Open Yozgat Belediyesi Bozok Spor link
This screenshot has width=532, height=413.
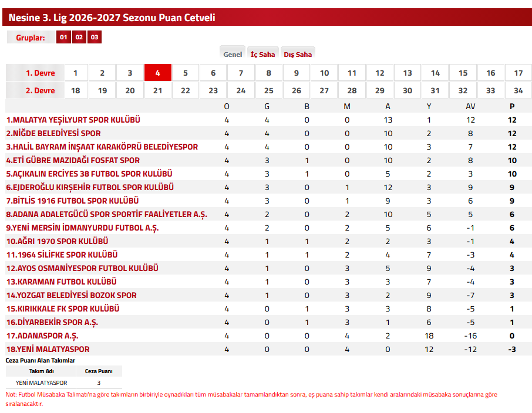point(72,295)
